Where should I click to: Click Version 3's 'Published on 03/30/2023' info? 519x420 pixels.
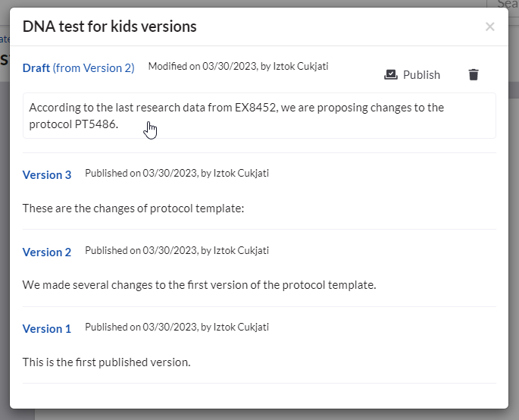[x=177, y=174]
